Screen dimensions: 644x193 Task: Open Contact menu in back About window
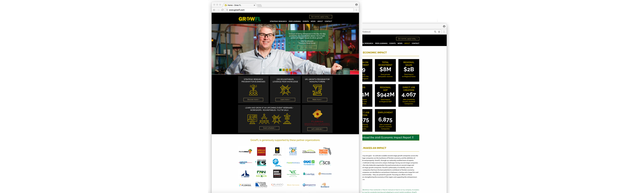(x=416, y=44)
